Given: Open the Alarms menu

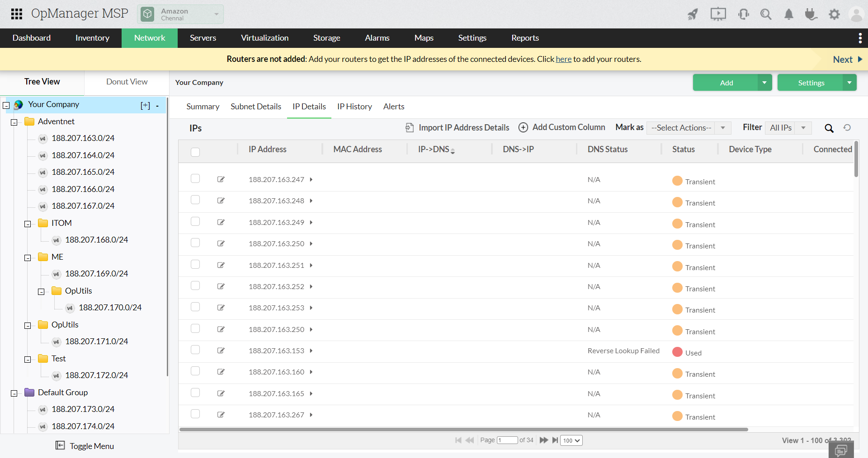Looking at the screenshot, I should click(377, 38).
